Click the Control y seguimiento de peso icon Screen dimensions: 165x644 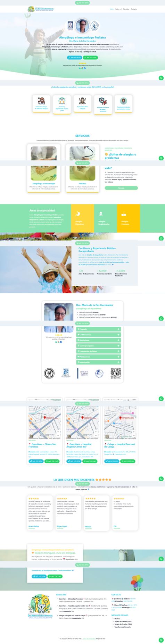[x=62, y=101]
